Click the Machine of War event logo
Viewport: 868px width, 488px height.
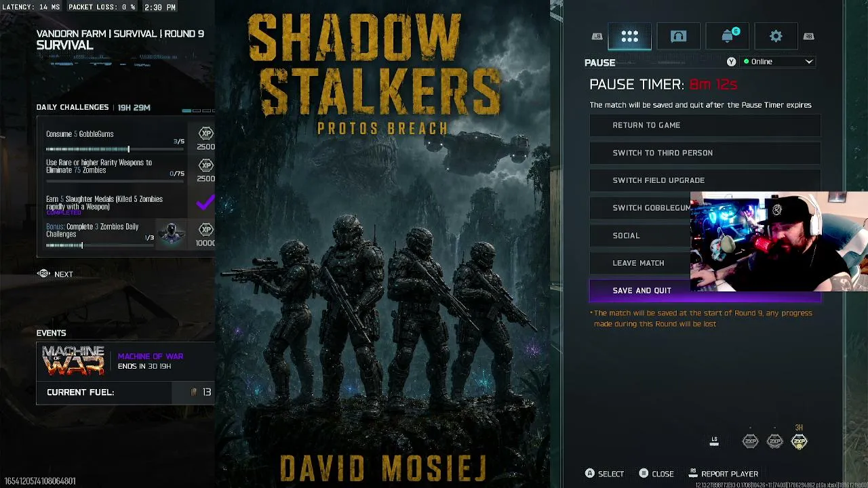coord(73,361)
